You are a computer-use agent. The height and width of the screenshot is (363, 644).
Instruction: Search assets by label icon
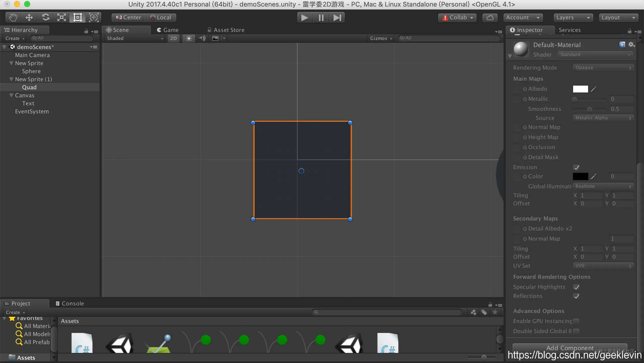[x=484, y=312]
